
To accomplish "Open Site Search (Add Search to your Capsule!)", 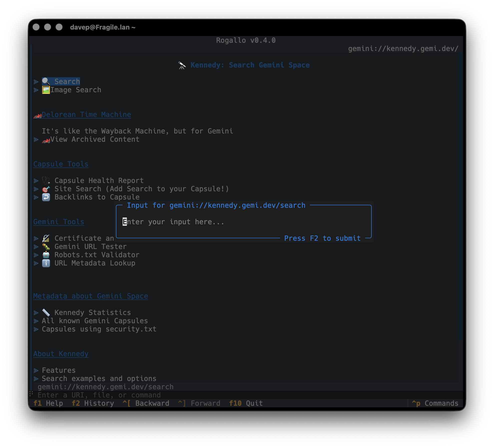I will pyautogui.click(x=135, y=189).
